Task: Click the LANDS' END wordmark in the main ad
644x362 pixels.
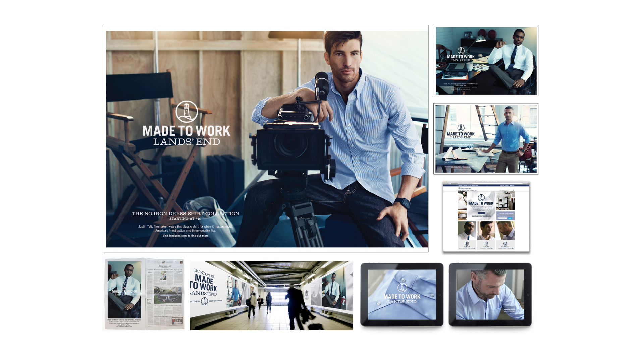Action: point(187,142)
